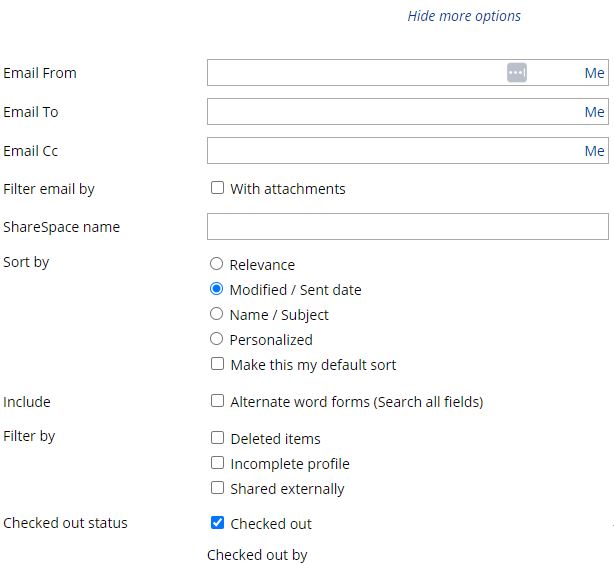
Task: Focus the Email Cc input field
Action: [408, 150]
